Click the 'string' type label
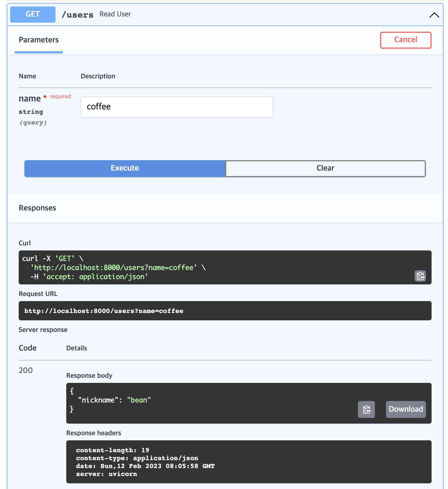448x489 pixels. [31, 112]
